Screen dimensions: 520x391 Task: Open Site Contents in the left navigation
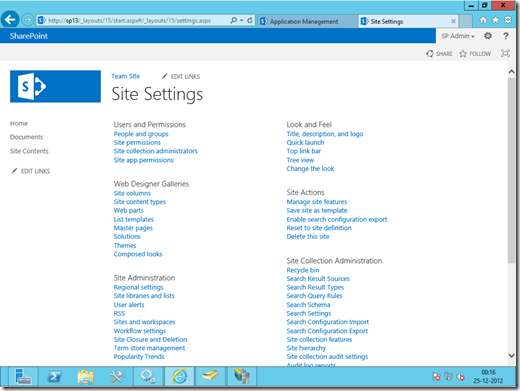tap(29, 151)
